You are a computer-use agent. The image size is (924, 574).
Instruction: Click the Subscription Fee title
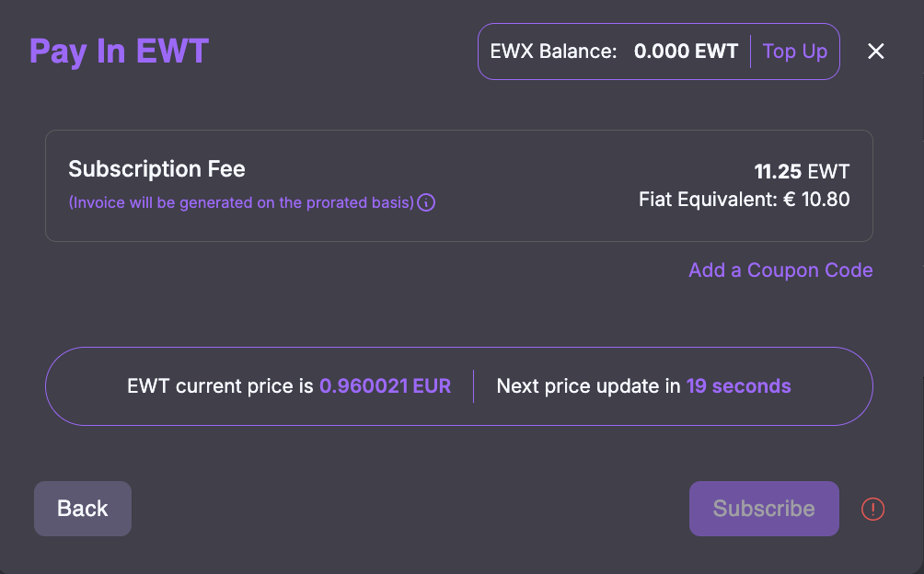click(156, 169)
